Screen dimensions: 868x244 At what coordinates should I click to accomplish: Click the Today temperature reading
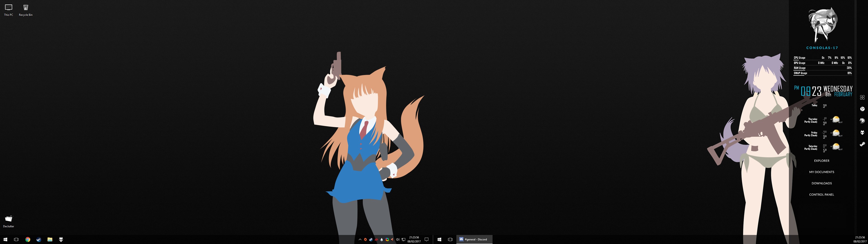click(825, 106)
